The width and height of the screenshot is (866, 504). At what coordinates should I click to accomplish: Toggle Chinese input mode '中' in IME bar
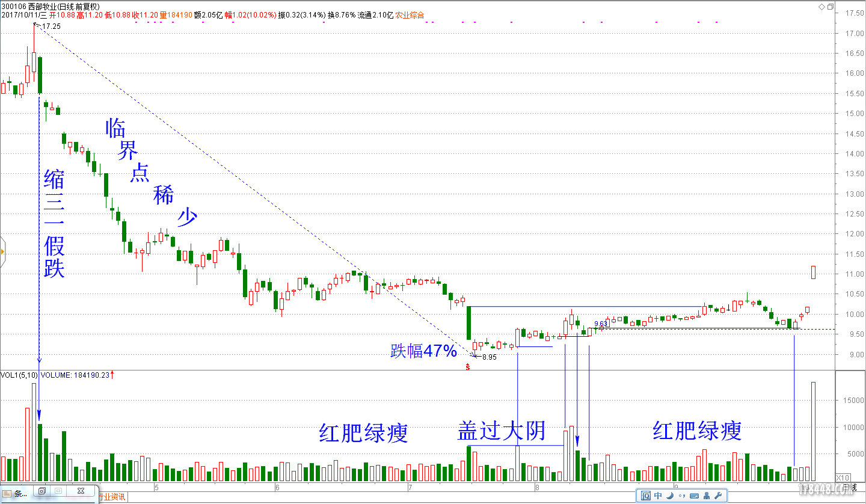click(658, 496)
